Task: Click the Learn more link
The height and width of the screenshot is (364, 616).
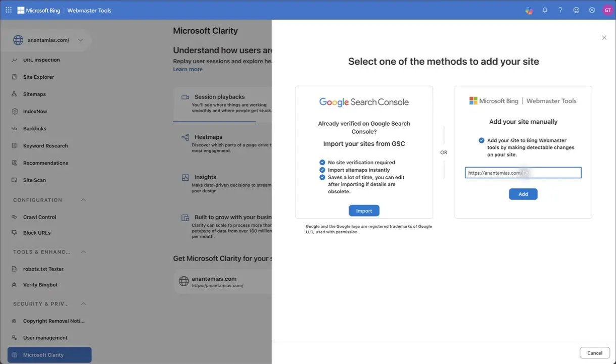Action: click(187, 69)
